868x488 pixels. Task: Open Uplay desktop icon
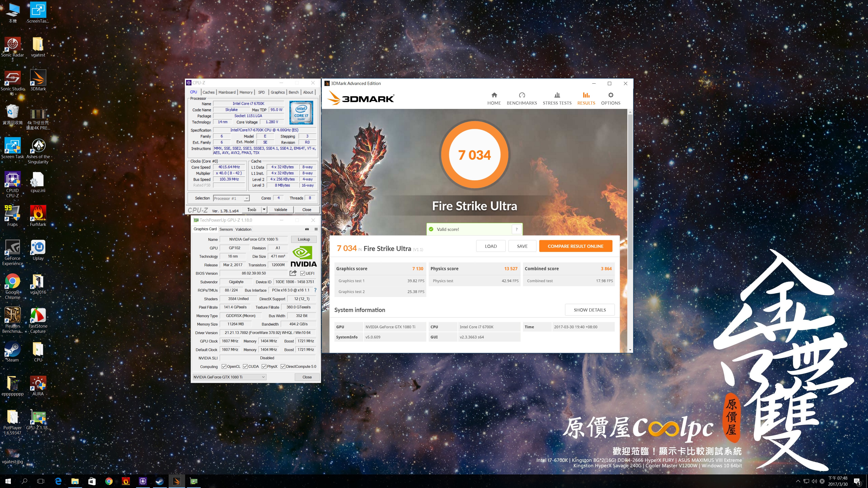[38, 250]
